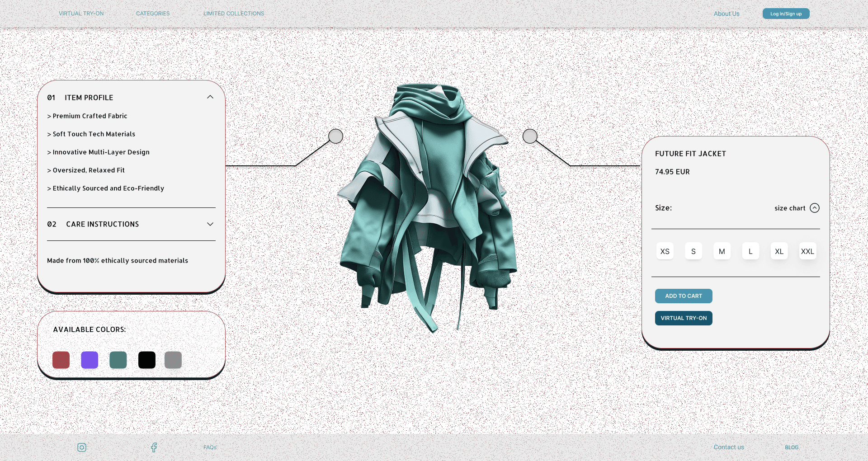Select size XXL

pyautogui.click(x=808, y=251)
